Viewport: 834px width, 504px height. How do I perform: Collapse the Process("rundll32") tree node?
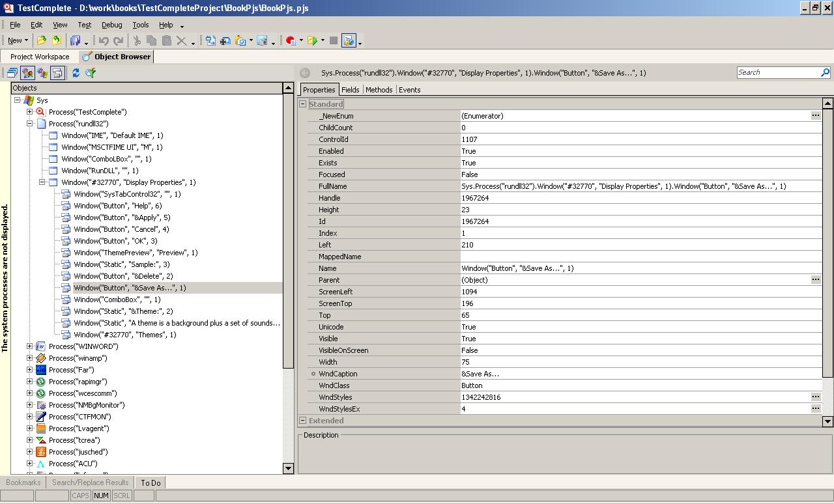[x=30, y=124]
